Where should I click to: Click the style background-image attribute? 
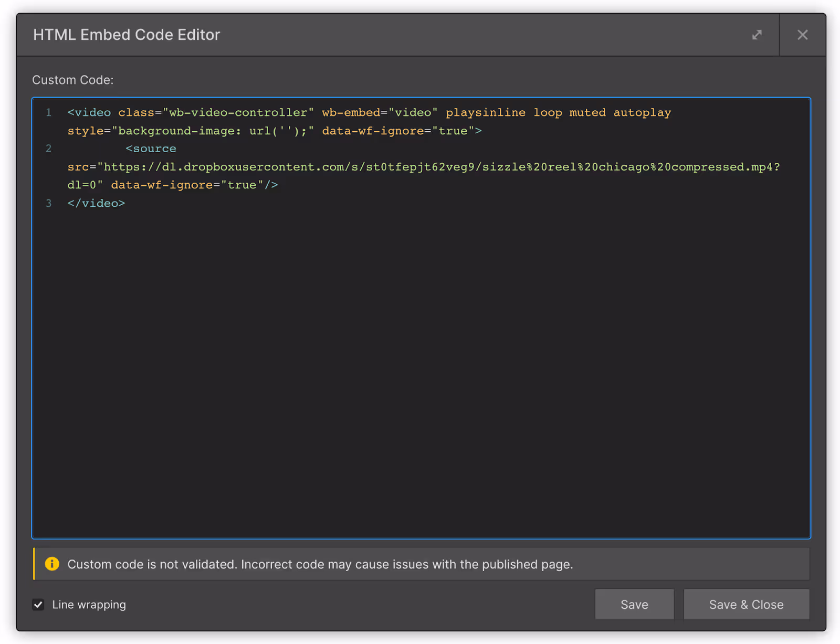(191, 131)
